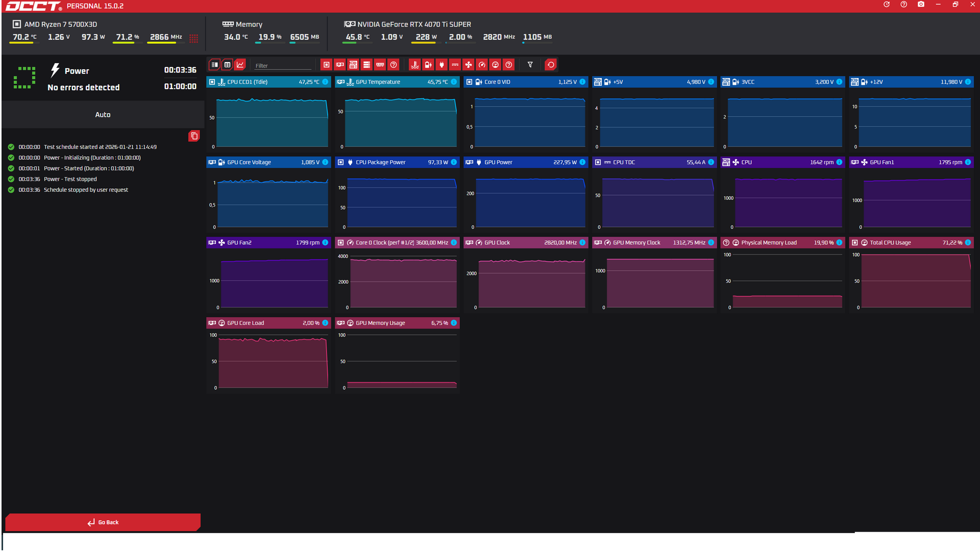The width and height of the screenshot is (980, 551).
Task: Toggle the fan sensors filter icon
Action: point(469,65)
